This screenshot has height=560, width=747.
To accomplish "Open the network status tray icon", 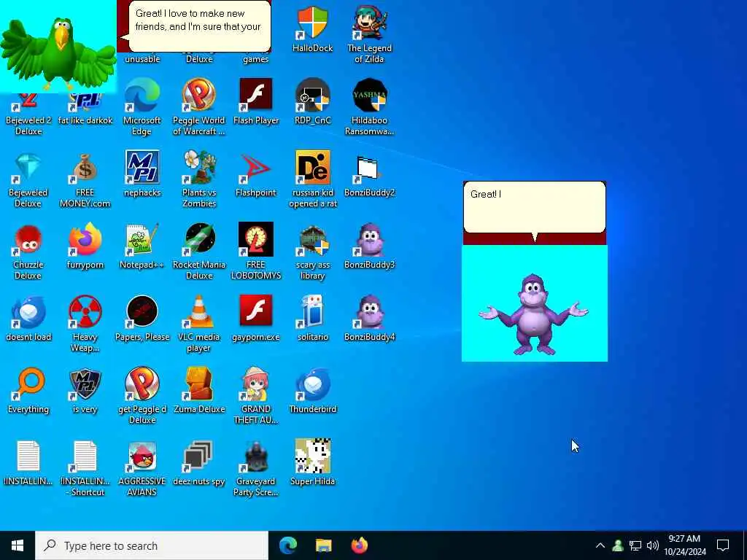I will point(635,545).
